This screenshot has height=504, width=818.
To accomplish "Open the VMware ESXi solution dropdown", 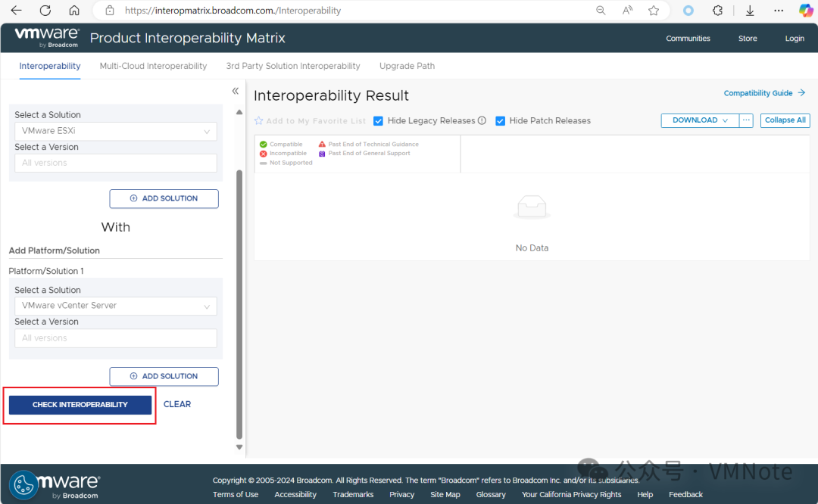I will (x=116, y=131).
